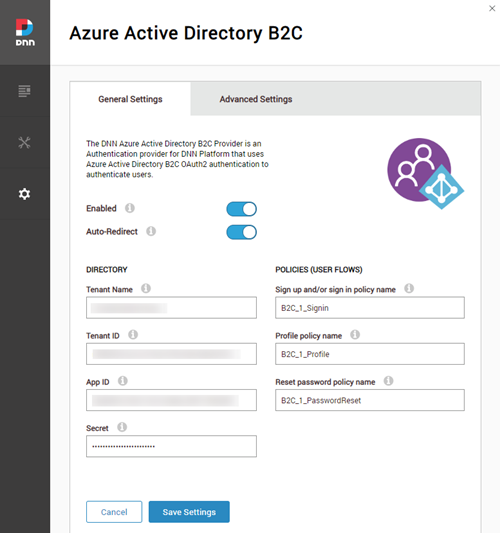Click the Enabled label

coord(101,208)
